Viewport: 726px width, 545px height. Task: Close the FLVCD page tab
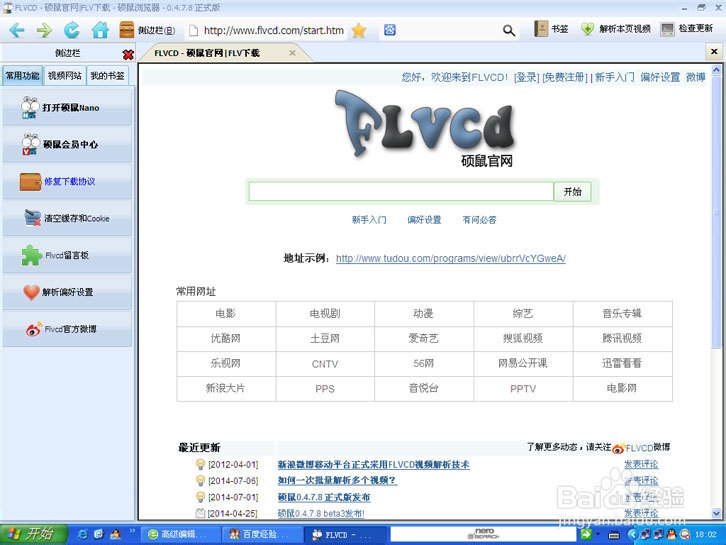(292, 53)
